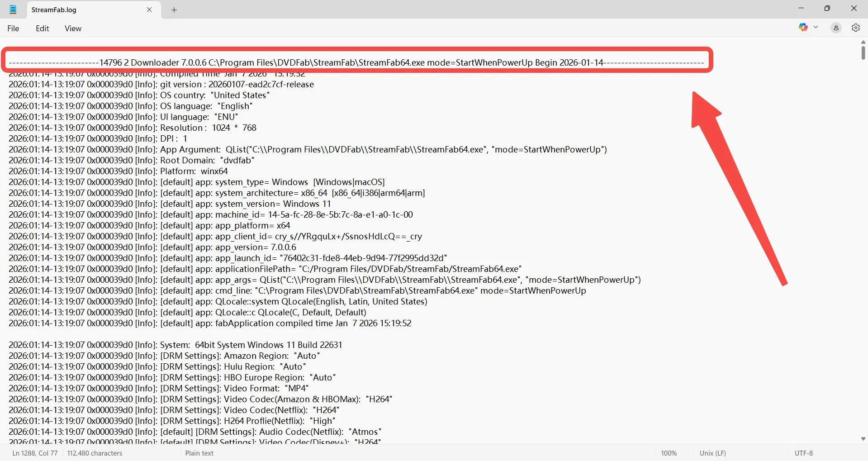868x461 pixels.
Task: Click the scrollbar down arrow
Action: coord(863,439)
